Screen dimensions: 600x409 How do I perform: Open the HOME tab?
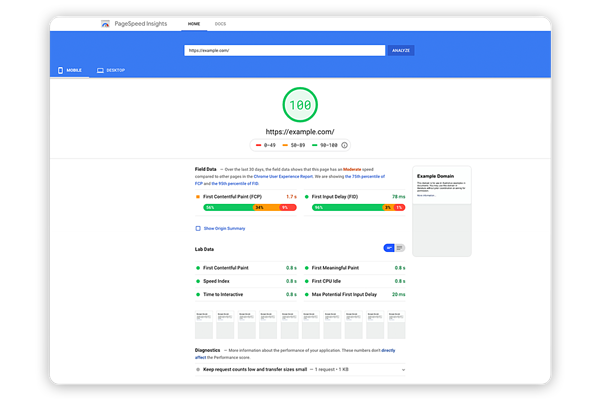[194, 24]
